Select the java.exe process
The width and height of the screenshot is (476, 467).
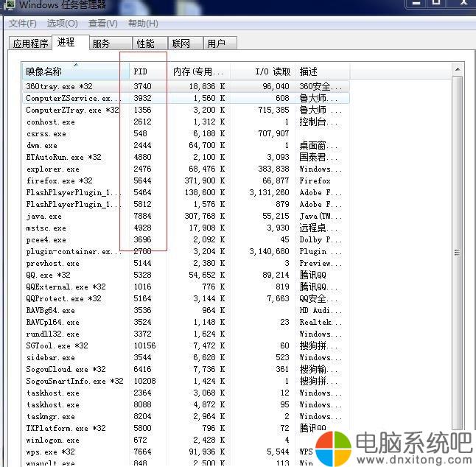point(186,216)
